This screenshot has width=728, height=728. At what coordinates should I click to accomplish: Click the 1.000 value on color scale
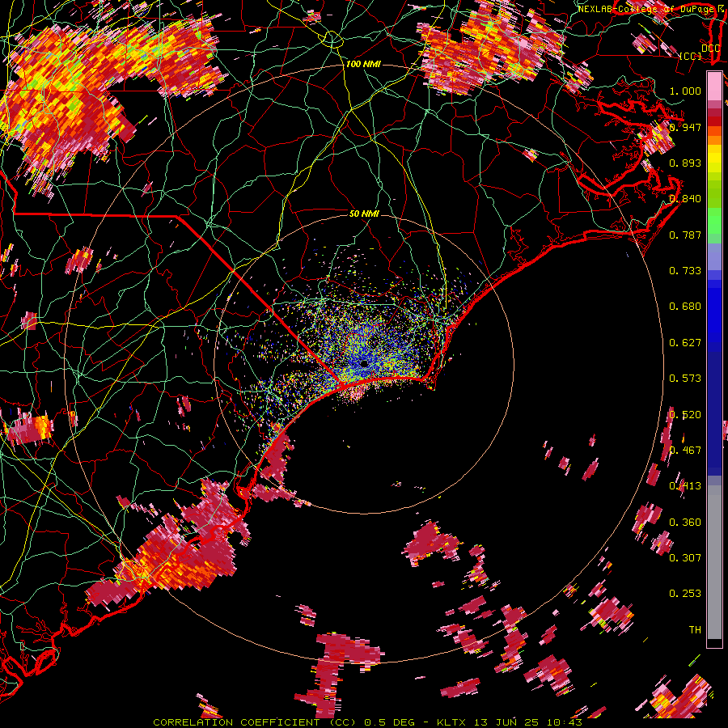pyautogui.click(x=685, y=91)
